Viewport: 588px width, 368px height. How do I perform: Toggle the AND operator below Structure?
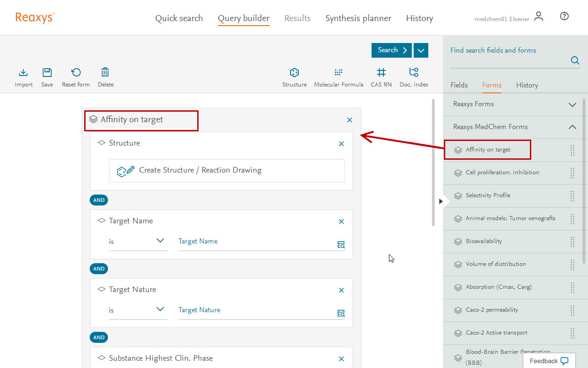point(99,200)
